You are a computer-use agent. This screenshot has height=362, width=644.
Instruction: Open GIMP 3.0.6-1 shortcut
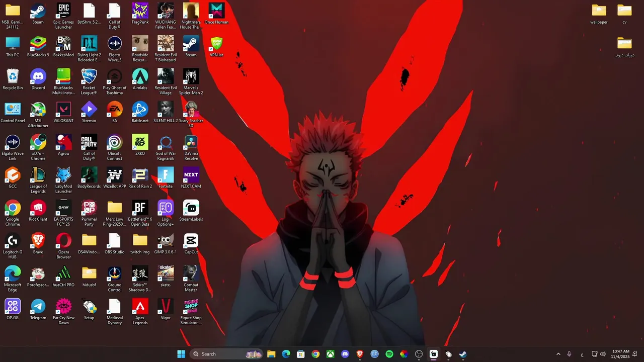point(166,243)
